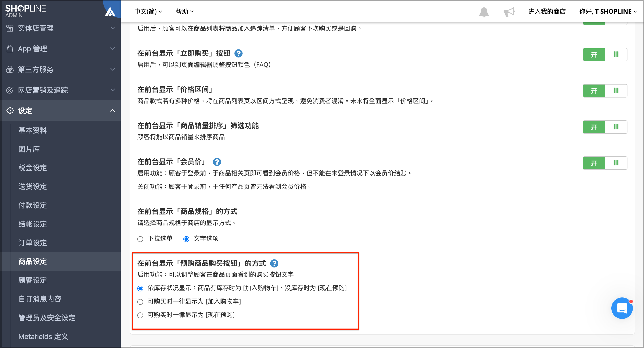Collapse the 设定 menu chevron

(x=113, y=110)
